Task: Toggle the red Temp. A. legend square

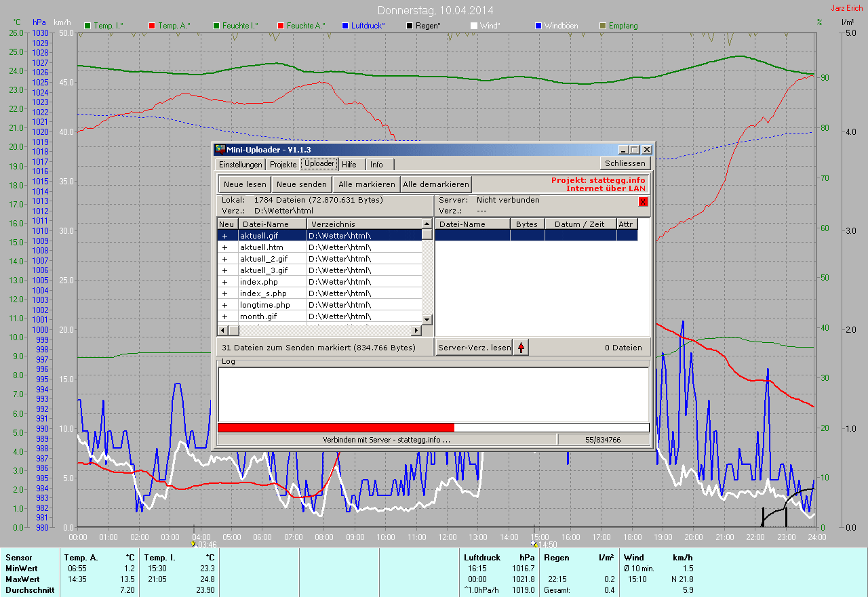Action: point(151,26)
